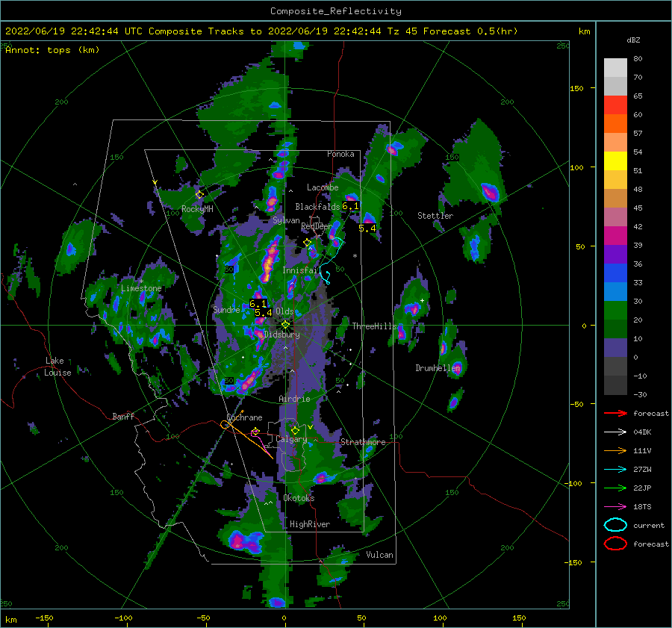Image resolution: width=672 pixels, height=628 pixels.
Task: Click the yellow diamond marker at RockyMH
Action: tap(199, 195)
